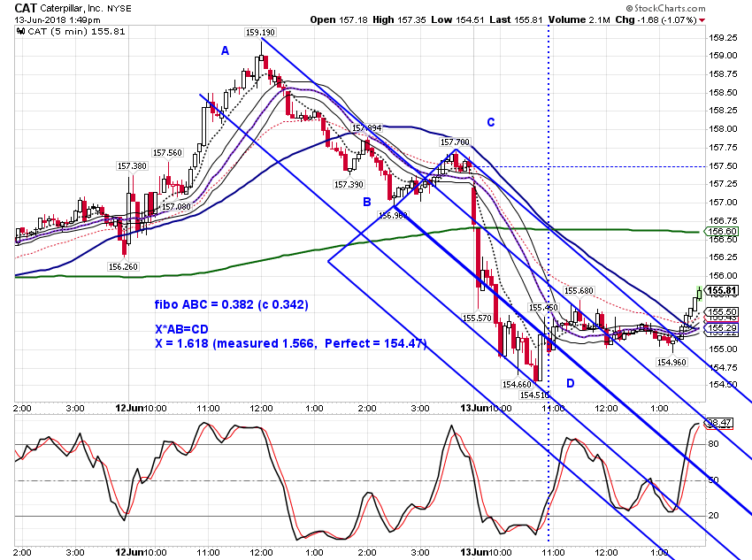Click the 'X = 1.618 (measured 1.566...' annotation
The width and height of the screenshot is (752, 560).
pyautogui.click(x=291, y=344)
